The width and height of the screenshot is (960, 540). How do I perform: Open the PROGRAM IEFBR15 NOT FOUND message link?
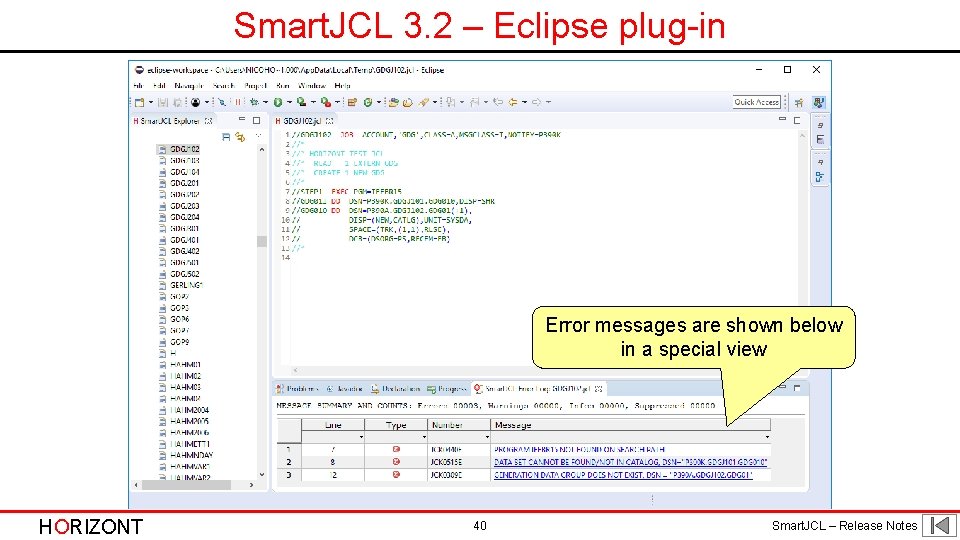(579, 449)
